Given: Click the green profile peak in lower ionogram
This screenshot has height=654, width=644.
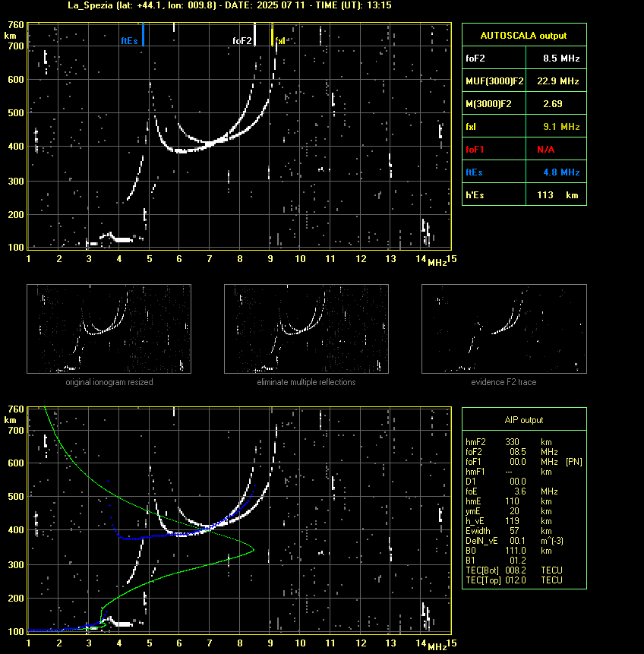Looking at the screenshot, I should pos(253,550).
